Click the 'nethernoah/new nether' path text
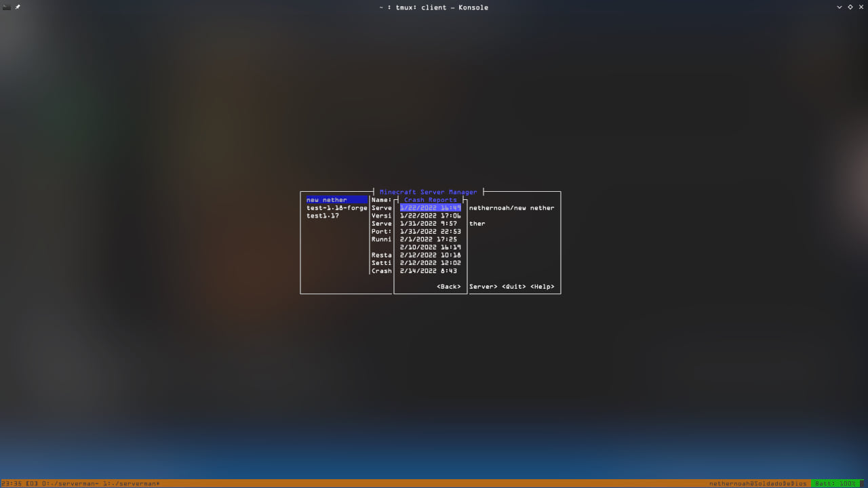Viewport: 868px width, 488px height. (511, 208)
